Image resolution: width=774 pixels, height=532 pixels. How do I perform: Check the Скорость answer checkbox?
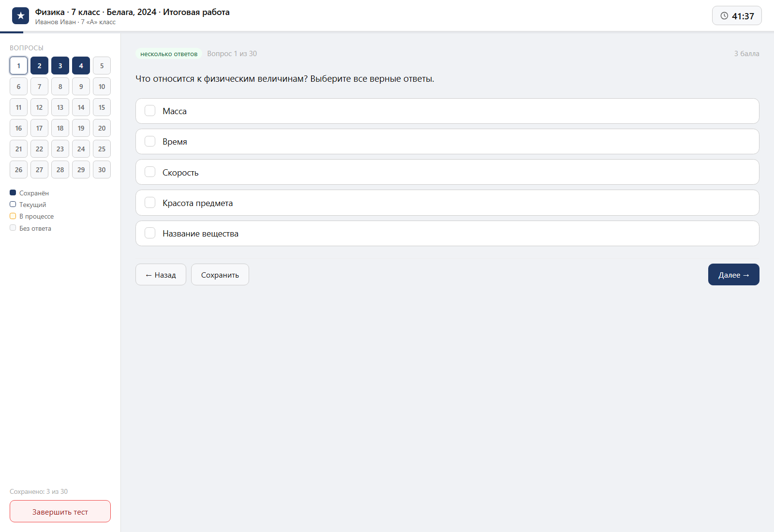(150, 172)
